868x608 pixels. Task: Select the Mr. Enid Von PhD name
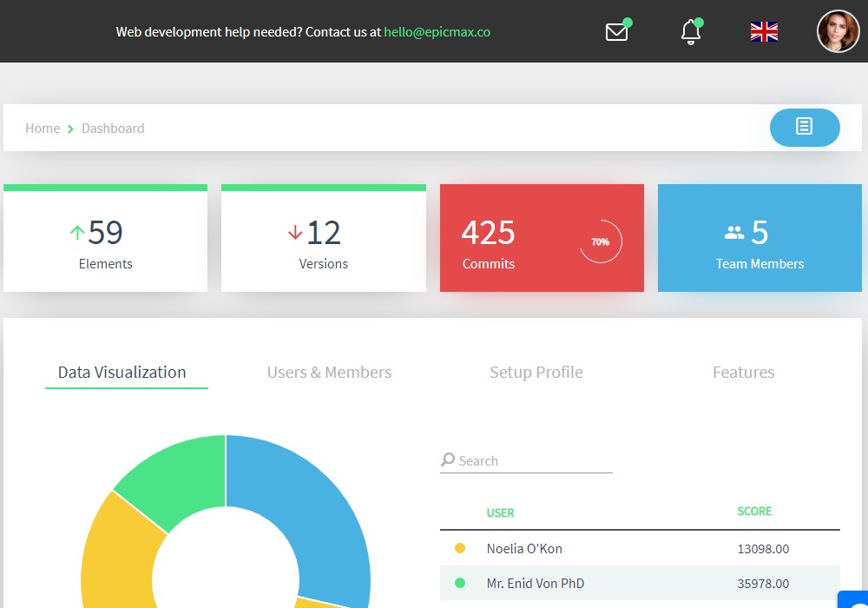tap(536, 583)
